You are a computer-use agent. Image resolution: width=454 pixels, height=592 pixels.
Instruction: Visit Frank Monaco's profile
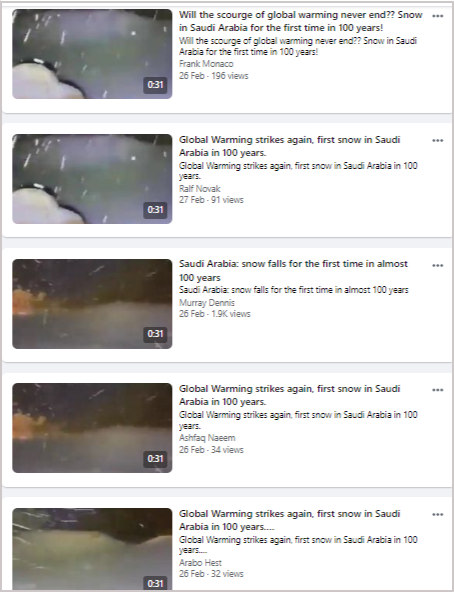206,64
